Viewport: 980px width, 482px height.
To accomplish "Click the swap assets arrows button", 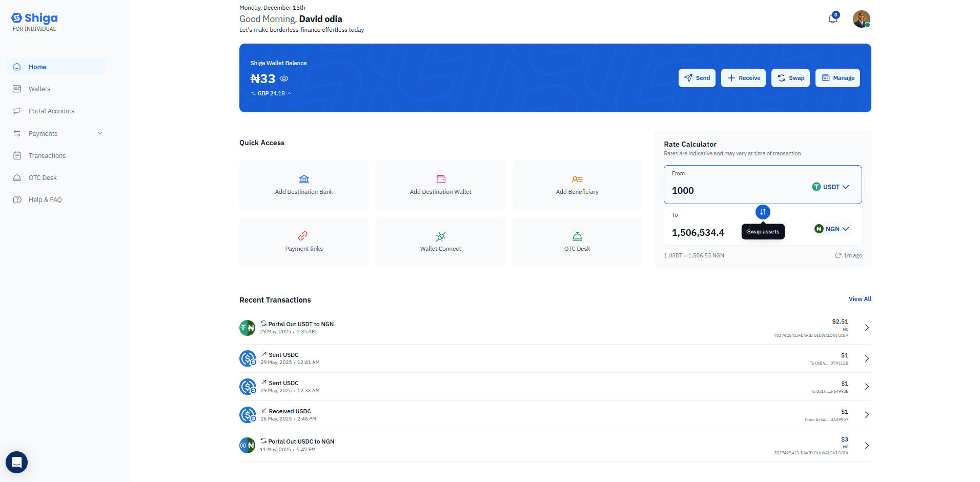I will click(x=763, y=212).
